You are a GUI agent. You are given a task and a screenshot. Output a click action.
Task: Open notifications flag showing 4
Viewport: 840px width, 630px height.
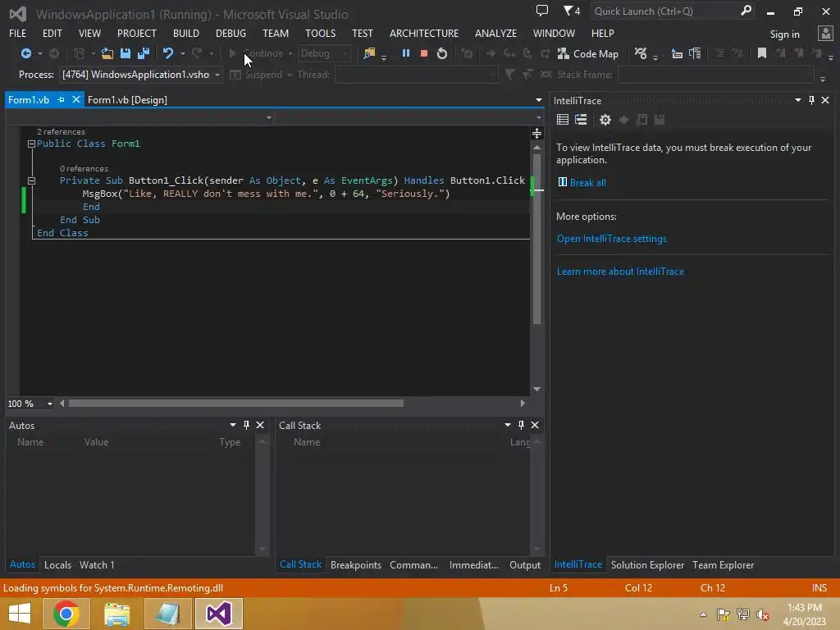point(572,11)
